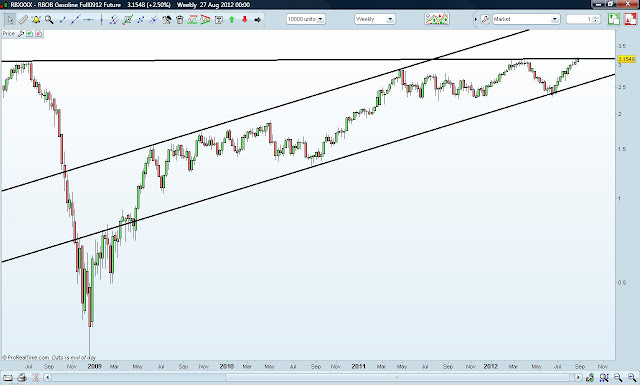Select the blue dotted points tool
Screen dimensions: 640x385
141,20
